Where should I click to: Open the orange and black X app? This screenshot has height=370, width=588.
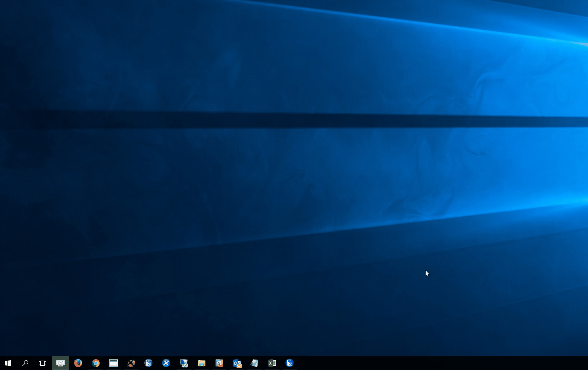pyautogui.click(x=131, y=363)
